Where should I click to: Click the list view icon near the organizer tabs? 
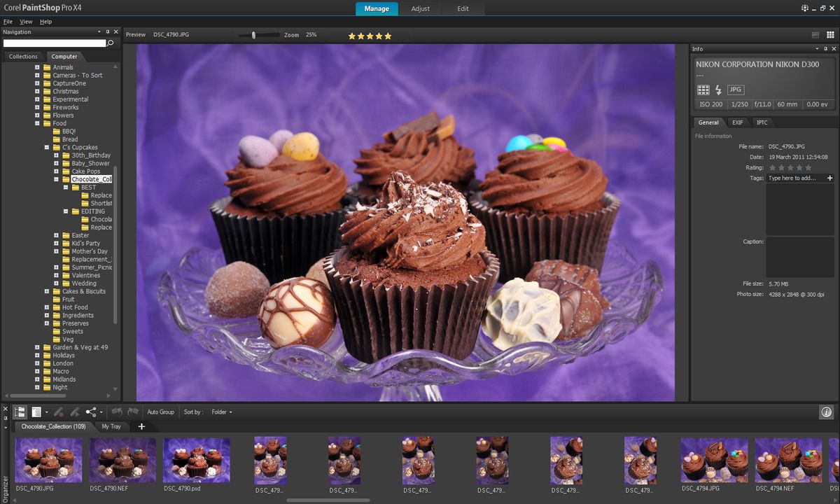coord(35,412)
